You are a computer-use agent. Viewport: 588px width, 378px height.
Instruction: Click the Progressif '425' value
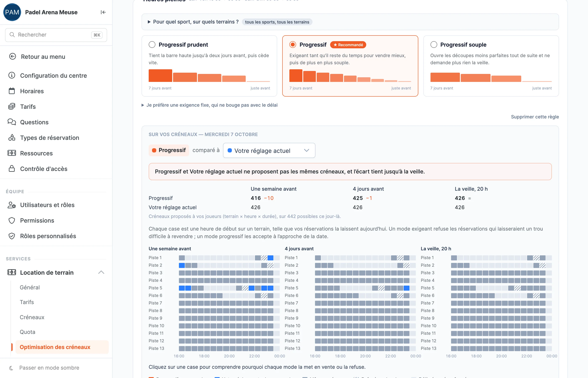pos(358,198)
